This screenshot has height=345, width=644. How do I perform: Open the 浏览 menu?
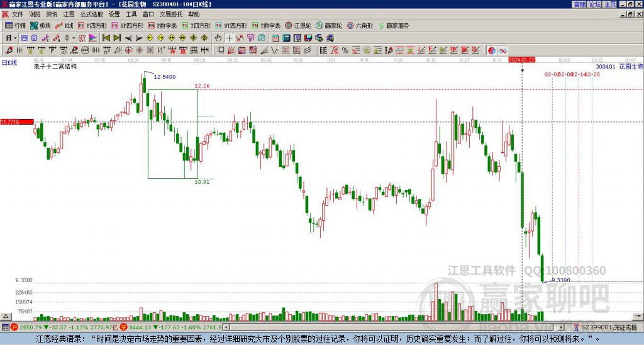pyautogui.click(x=35, y=14)
